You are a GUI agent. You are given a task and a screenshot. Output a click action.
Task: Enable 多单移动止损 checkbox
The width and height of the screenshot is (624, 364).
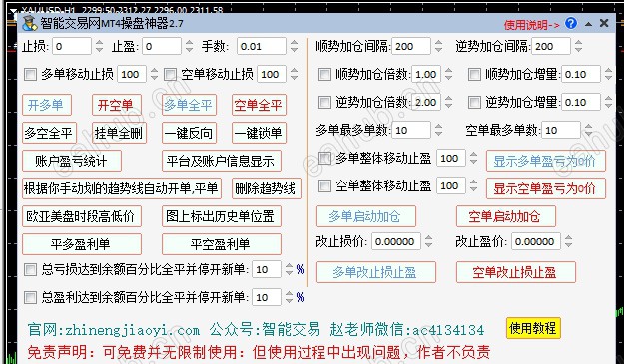pos(31,75)
